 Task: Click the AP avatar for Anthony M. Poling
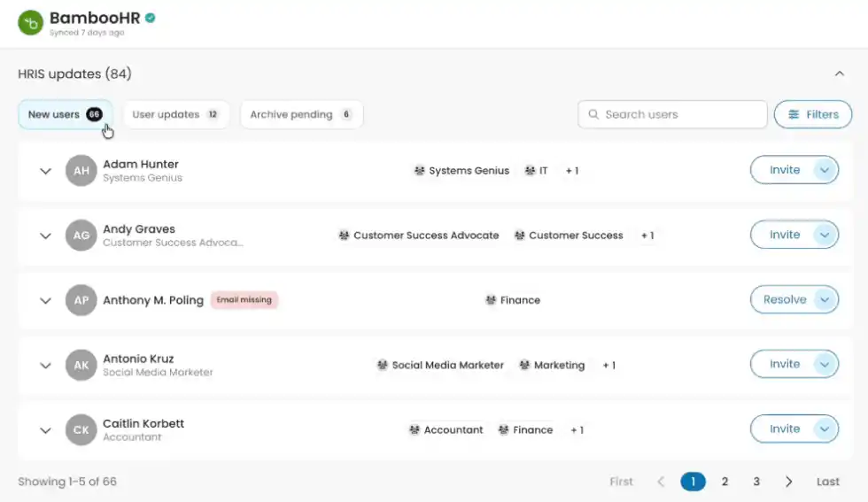[81, 300]
